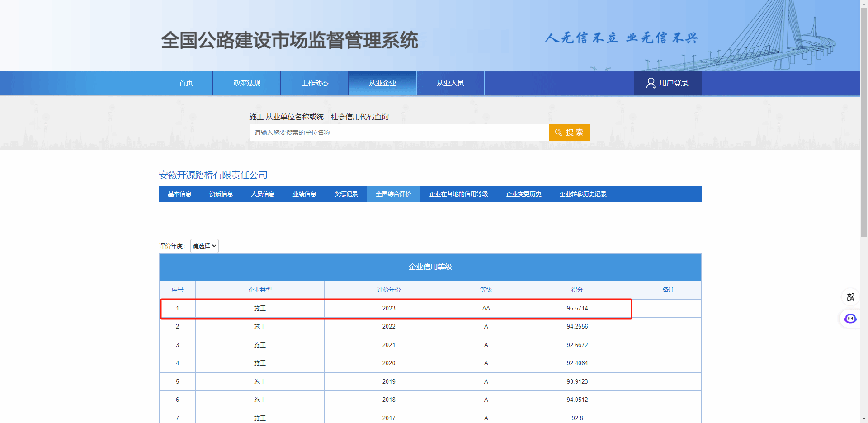Open the purple chatbot assistant icon
This screenshot has height=423, width=868.
click(850, 319)
